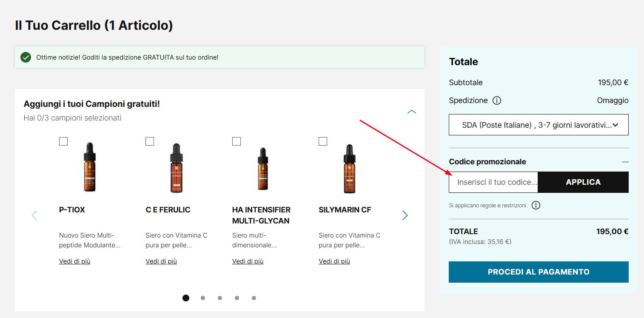Click the 'Si applicano regole e restrizioni.' text
Image resolution: width=644 pixels, height=318 pixels.
488,205
